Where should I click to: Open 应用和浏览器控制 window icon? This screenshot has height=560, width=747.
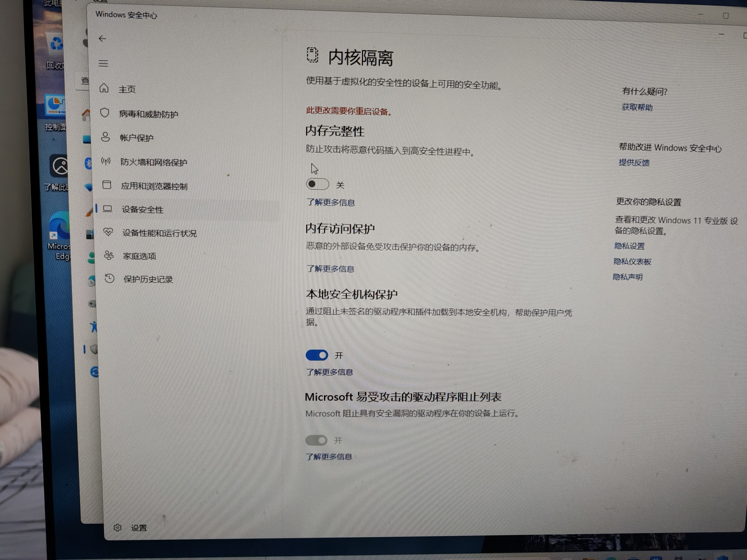click(107, 185)
